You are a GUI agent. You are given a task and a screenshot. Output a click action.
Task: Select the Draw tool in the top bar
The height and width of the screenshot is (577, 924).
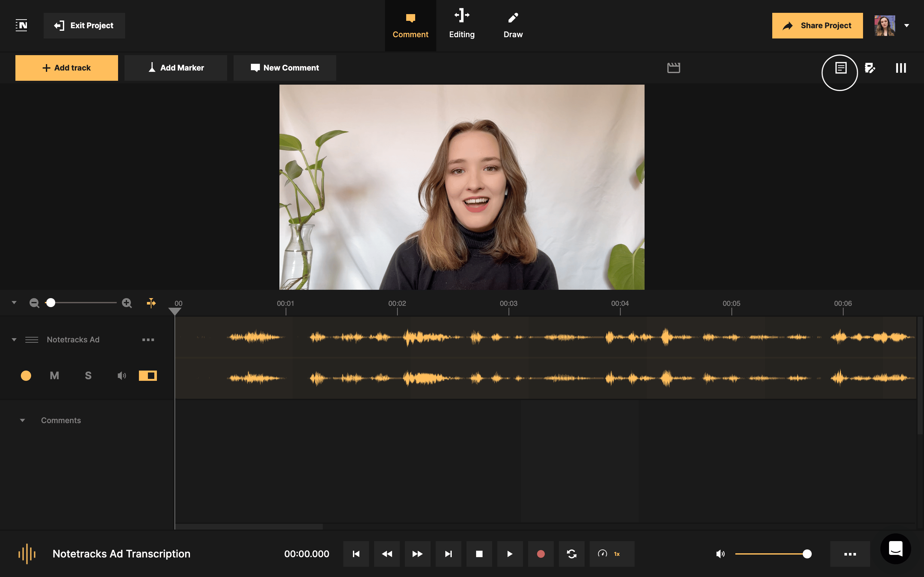click(x=513, y=25)
